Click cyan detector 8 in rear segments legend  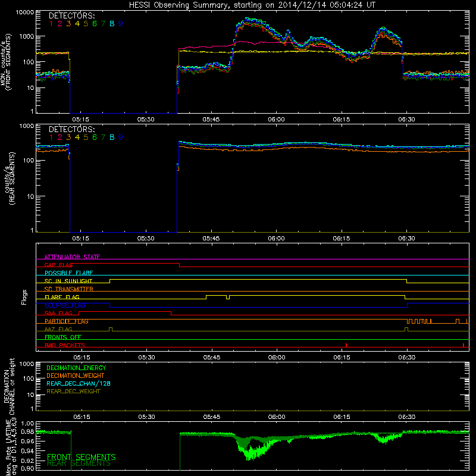click(112, 137)
